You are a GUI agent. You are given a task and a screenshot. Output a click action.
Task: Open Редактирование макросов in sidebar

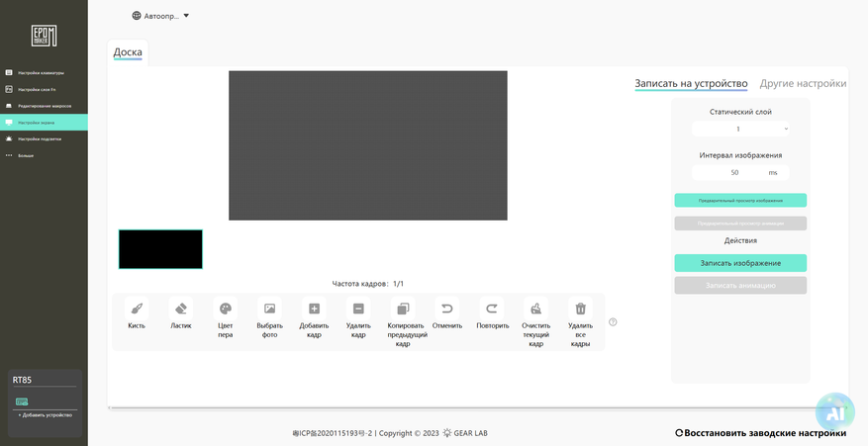[44, 106]
